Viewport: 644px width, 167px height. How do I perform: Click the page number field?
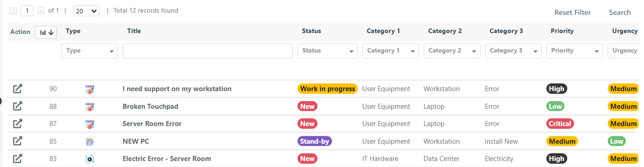27,10
